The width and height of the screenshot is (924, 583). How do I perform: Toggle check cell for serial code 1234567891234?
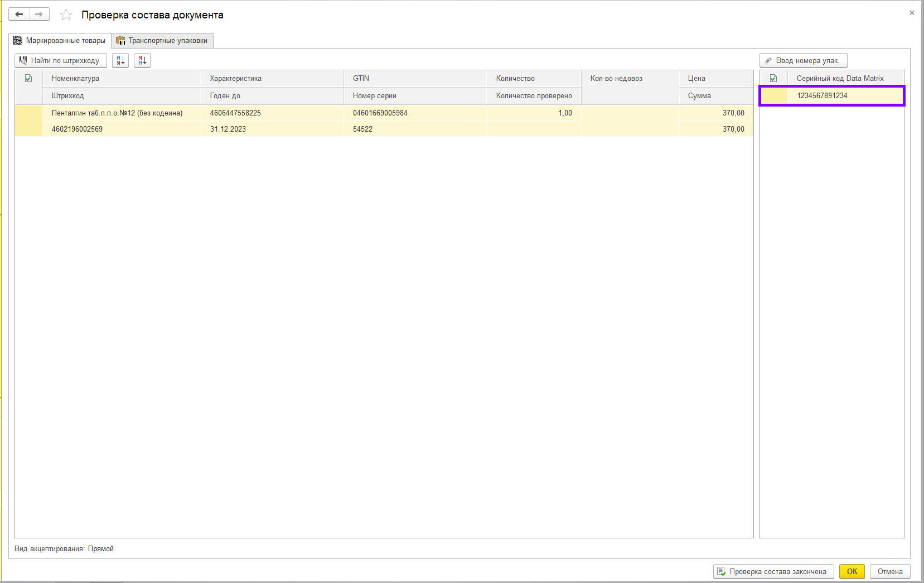coord(774,96)
